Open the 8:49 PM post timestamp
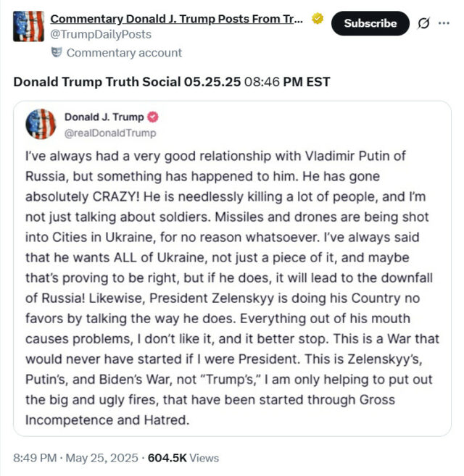Screen dimensions: 464x476 pyautogui.click(x=35, y=458)
